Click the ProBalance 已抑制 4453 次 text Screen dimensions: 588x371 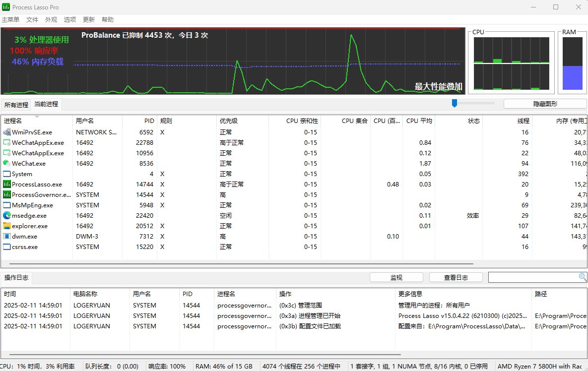[145, 35]
